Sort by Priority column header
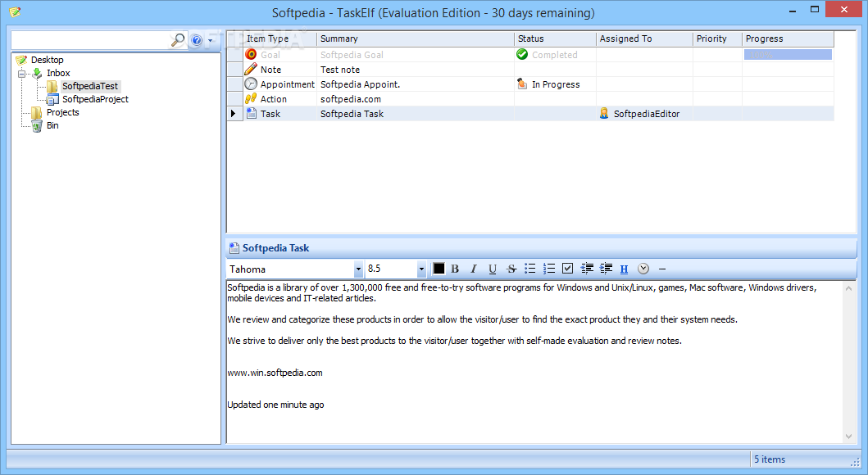 (x=717, y=38)
